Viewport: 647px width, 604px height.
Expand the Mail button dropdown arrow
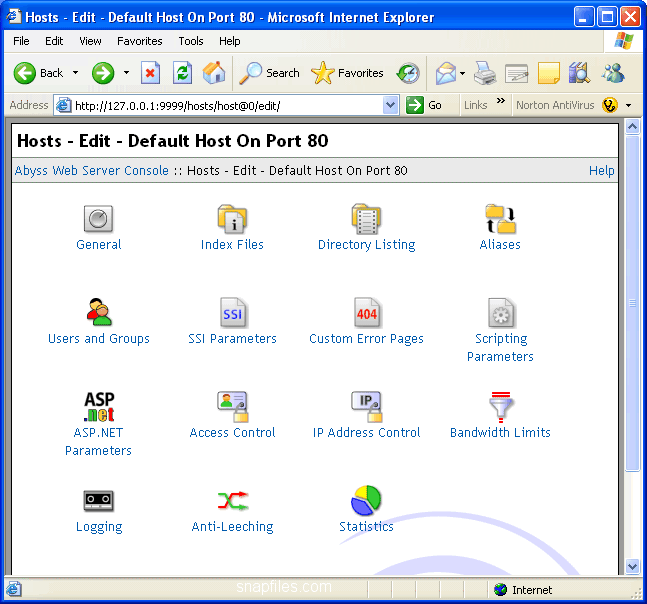point(462,73)
